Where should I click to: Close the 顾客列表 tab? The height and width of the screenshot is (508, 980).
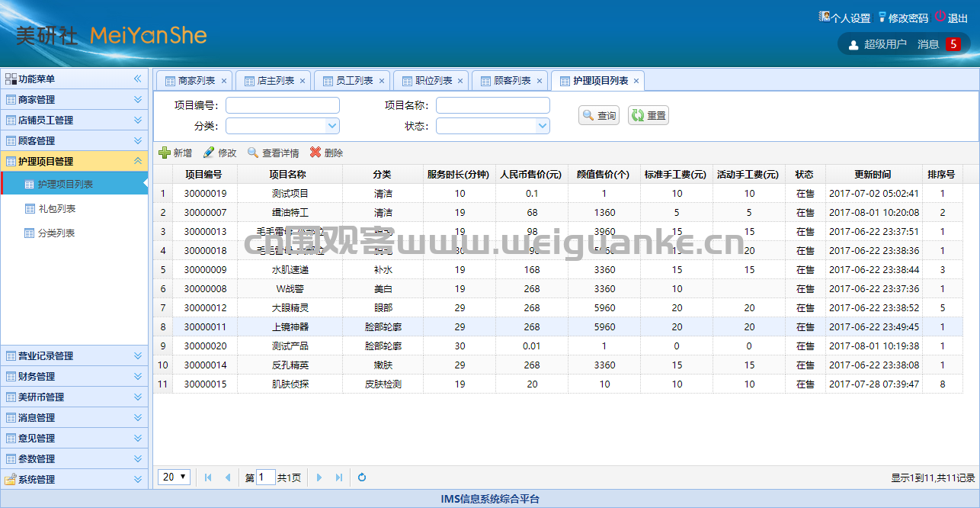pyautogui.click(x=540, y=81)
